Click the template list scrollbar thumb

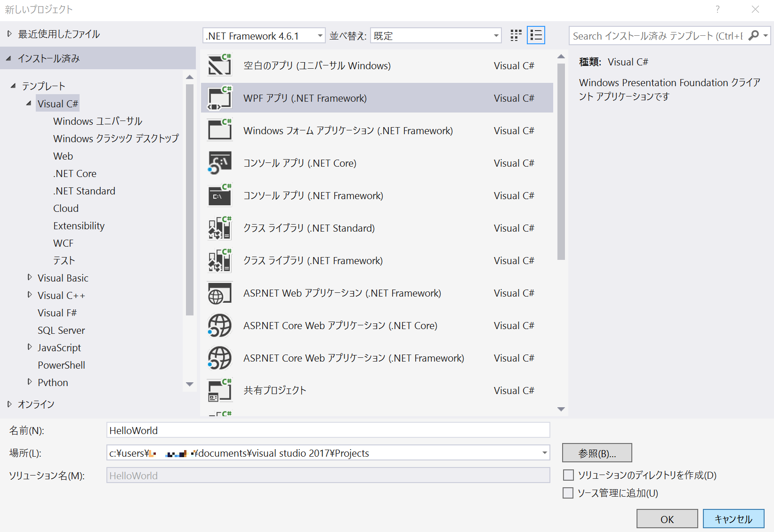click(x=561, y=161)
